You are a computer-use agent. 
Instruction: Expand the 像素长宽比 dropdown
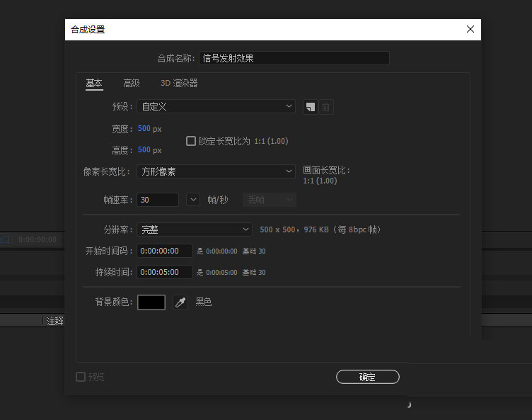click(216, 171)
